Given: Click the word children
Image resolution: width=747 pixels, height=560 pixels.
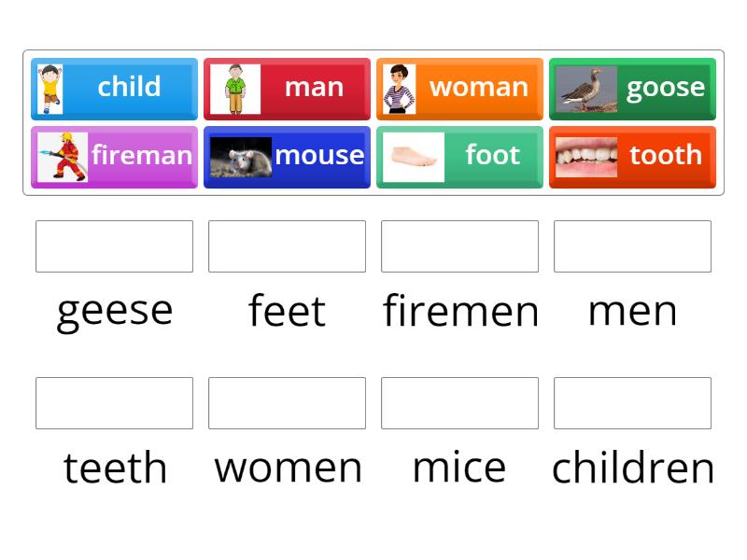Looking at the screenshot, I should [632, 467].
